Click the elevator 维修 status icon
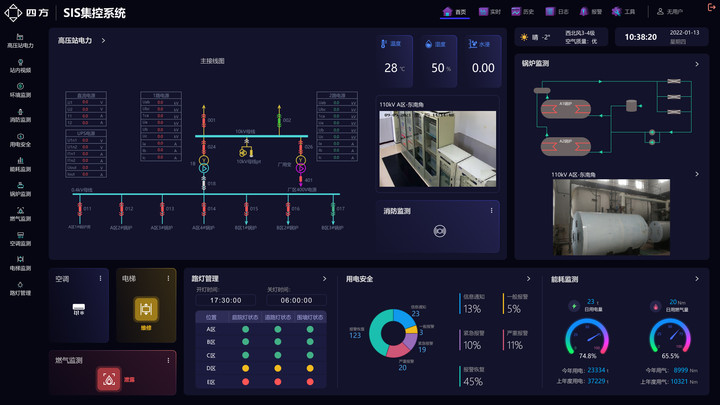Screen dimensions: 720x405 [146, 310]
